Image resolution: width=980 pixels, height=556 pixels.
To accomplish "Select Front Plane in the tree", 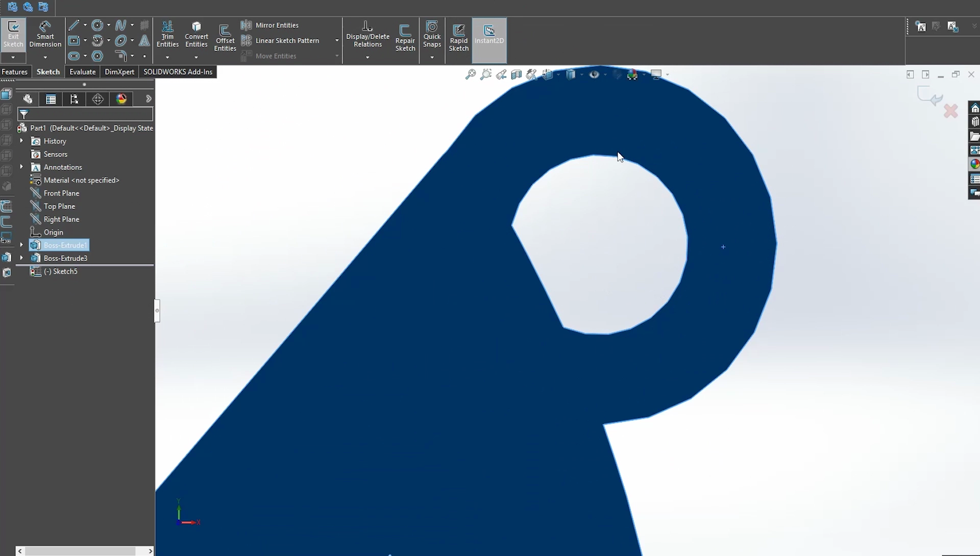I will [x=61, y=193].
